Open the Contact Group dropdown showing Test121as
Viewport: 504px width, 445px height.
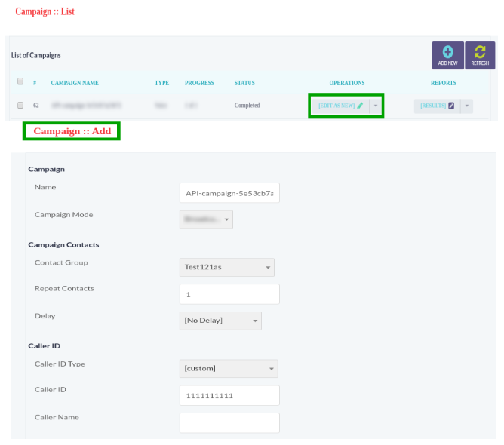pos(227,267)
